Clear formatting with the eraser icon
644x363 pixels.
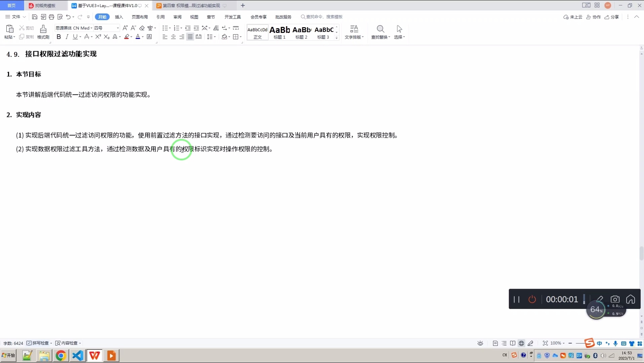142,28
